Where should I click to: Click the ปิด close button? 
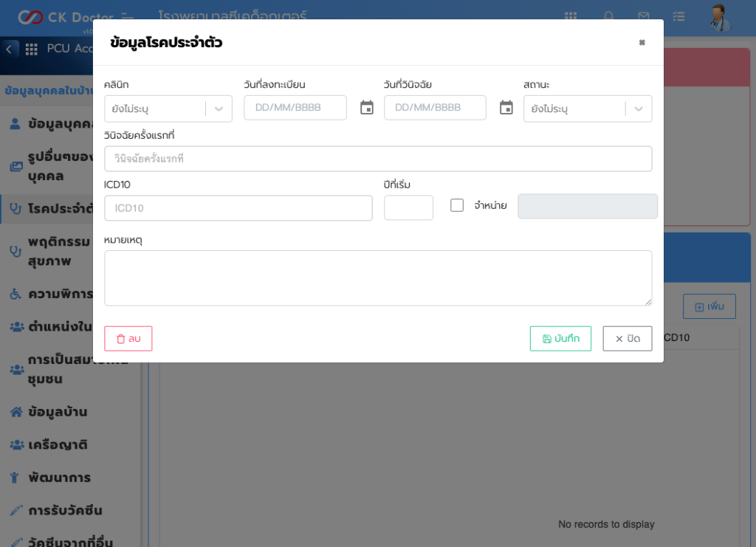point(627,339)
